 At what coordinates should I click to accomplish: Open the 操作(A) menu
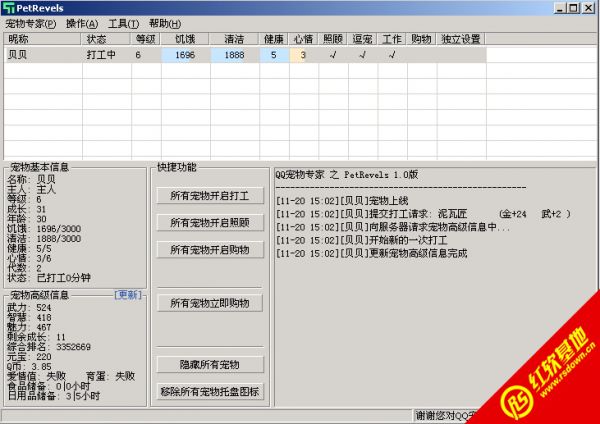tap(82, 24)
